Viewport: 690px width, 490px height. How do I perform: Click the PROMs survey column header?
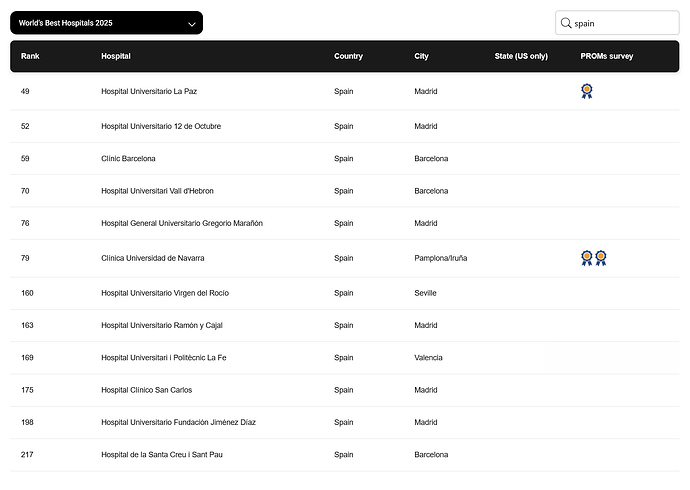tap(606, 56)
